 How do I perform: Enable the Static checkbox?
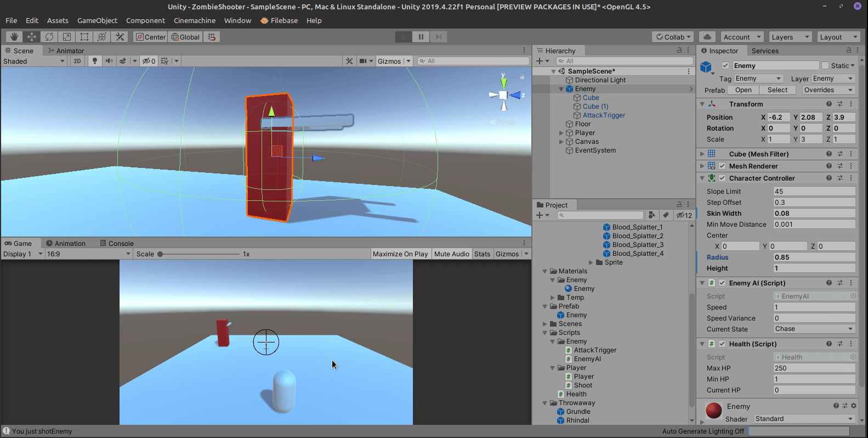coord(825,65)
